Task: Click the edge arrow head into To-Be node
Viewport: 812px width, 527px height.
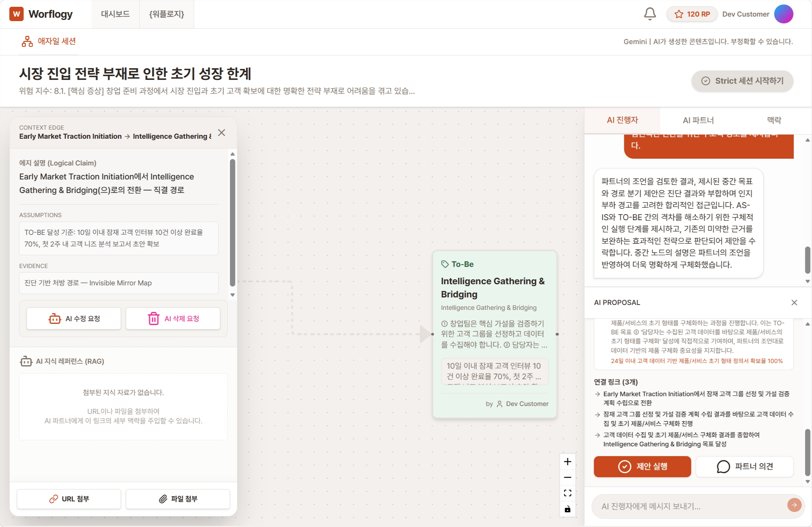Action: coord(425,334)
